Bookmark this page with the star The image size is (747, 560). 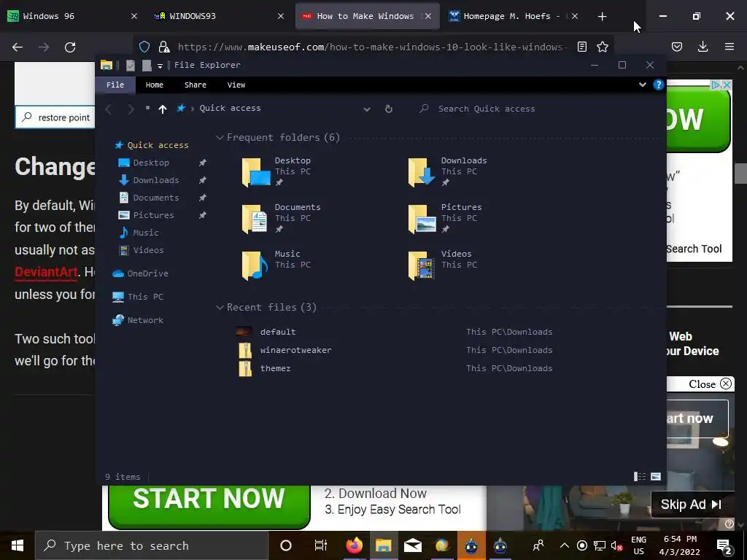[x=603, y=47]
